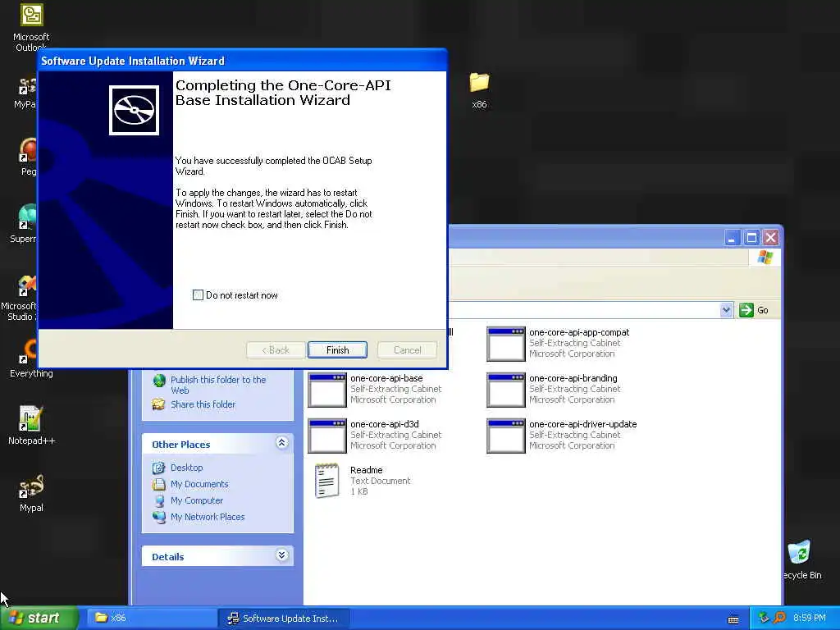The height and width of the screenshot is (630, 840).
Task: Open the address bar dropdown in Explorer
Action: (x=726, y=309)
